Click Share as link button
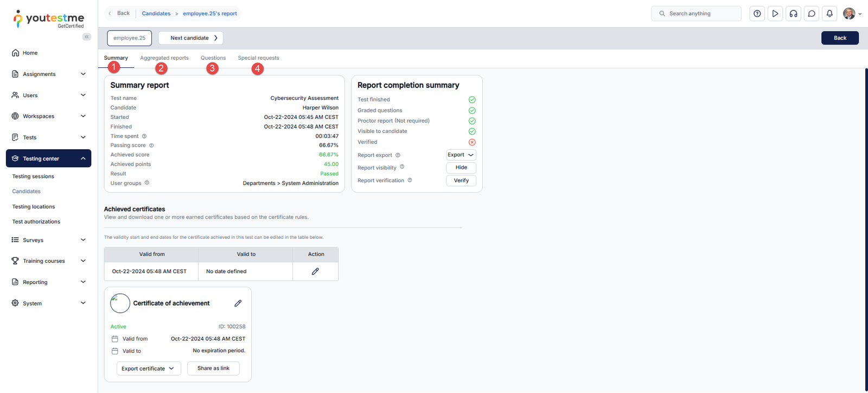The height and width of the screenshot is (393, 868). click(x=213, y=369)
